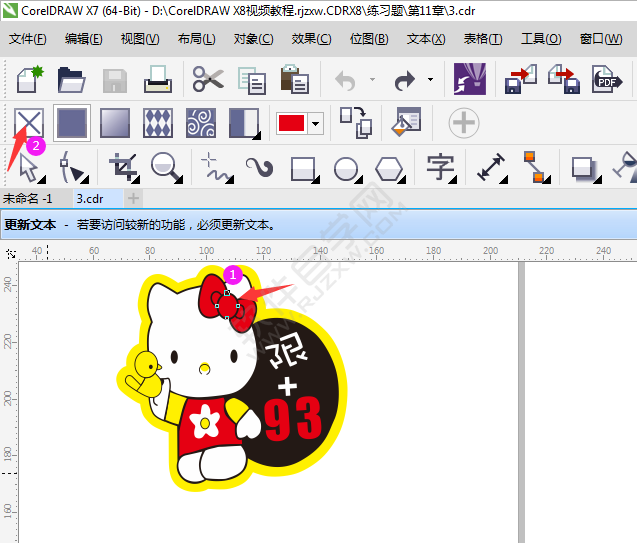Open the fill color dropdown

317,123
